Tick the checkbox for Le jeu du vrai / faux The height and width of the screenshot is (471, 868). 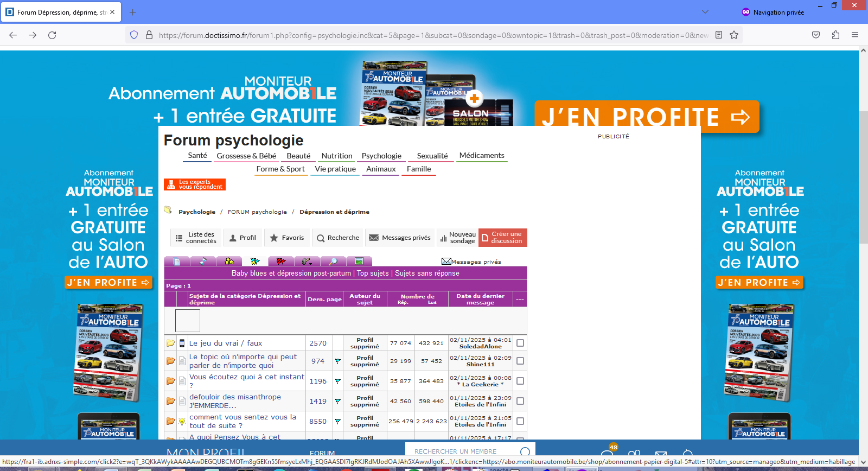(520, 343)
